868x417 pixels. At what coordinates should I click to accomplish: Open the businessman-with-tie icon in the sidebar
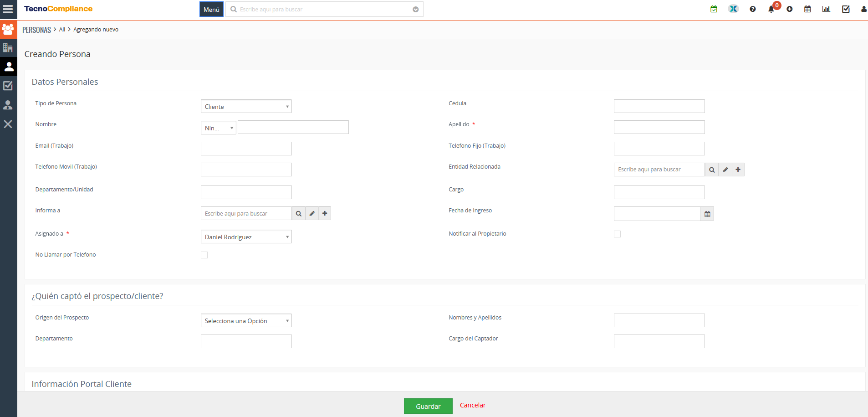pos(8,105)
